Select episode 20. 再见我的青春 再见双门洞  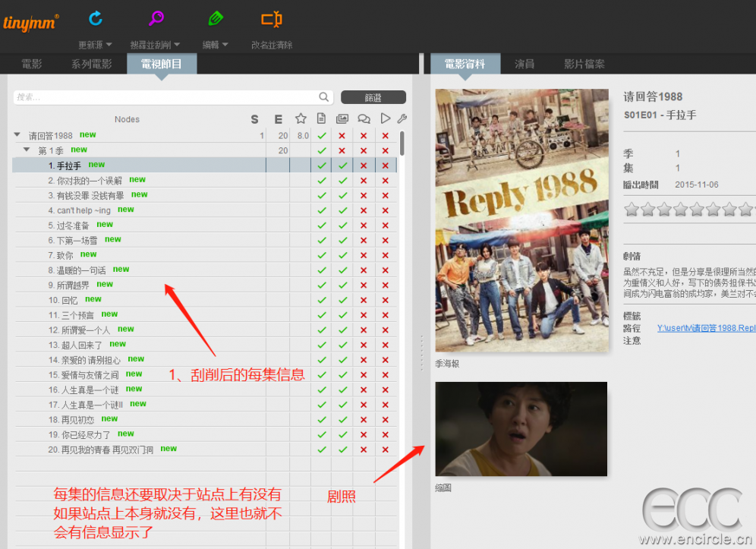(x=100, y=450)
